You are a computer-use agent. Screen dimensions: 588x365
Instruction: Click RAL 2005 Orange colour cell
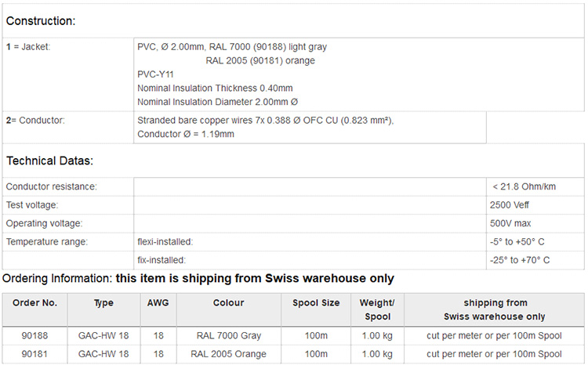pyautogui.click(x=228, y=354)
